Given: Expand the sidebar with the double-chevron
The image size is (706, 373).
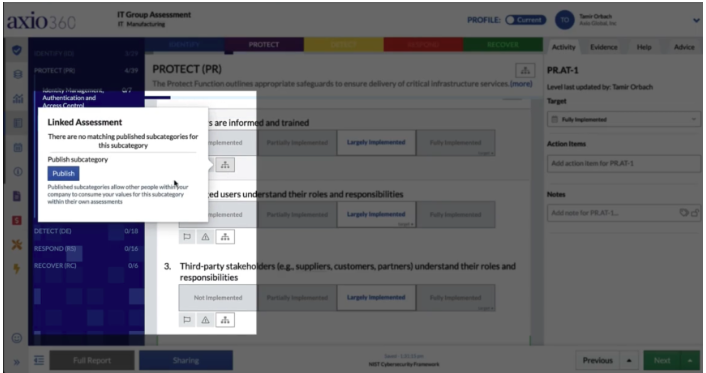Looking at the screenshot, I should 17,362.
